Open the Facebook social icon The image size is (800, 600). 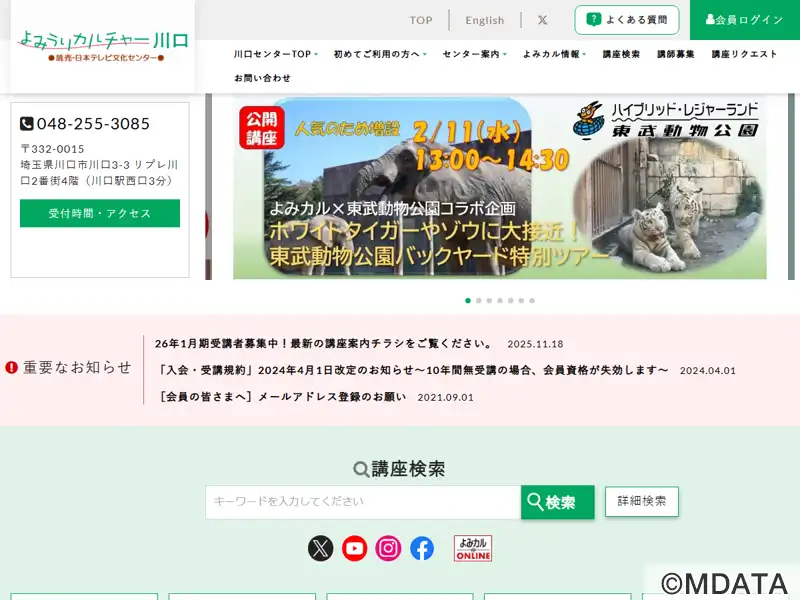[422, 548]
